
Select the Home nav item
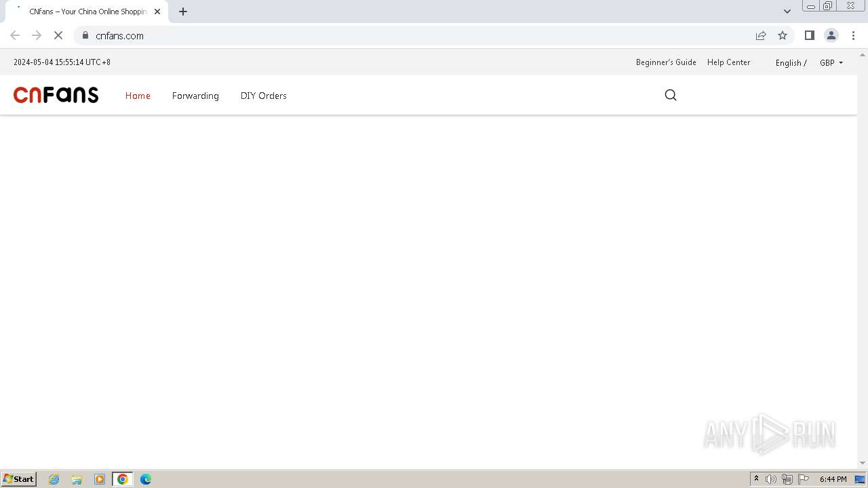coord(138,96)
